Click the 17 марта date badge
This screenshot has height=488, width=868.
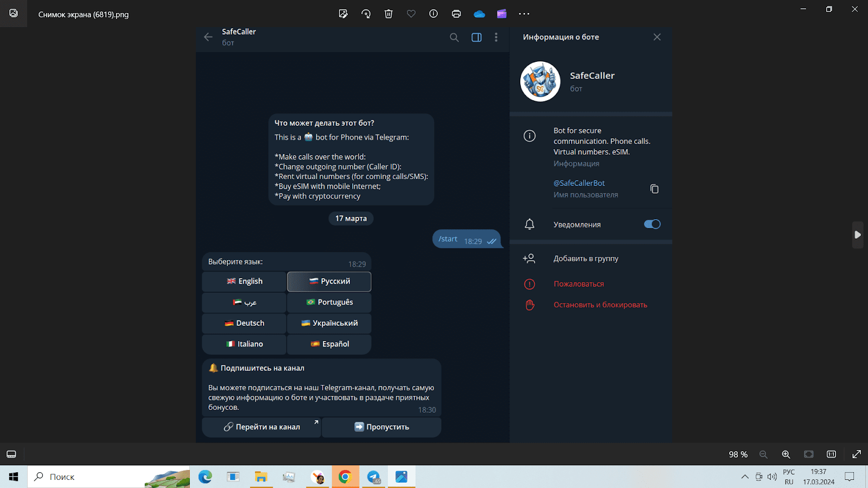point(351,219)
